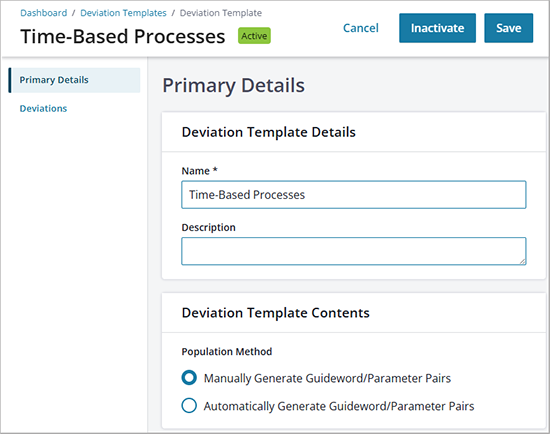
Task: Click the Manually Generate Guideword/Parameter Pairs label
Action: (327, 378)
